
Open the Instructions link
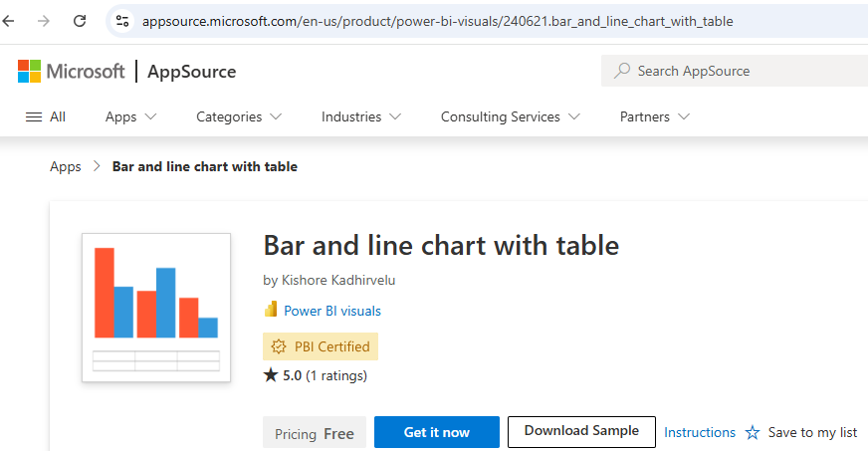coord(700,432)
